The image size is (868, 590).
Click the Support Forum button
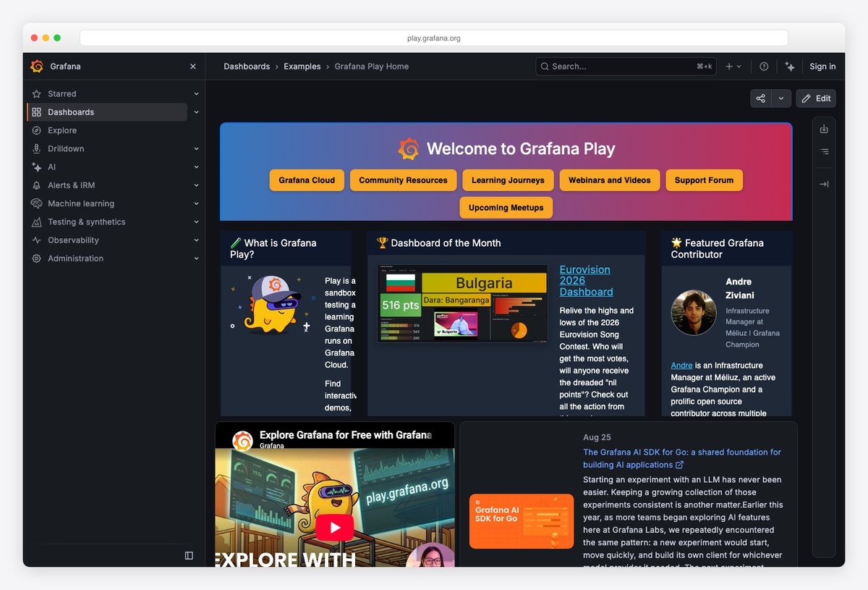(704, 180)
